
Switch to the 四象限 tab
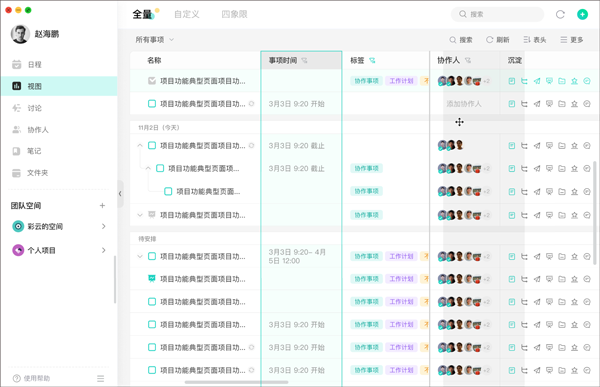[234, 15]
